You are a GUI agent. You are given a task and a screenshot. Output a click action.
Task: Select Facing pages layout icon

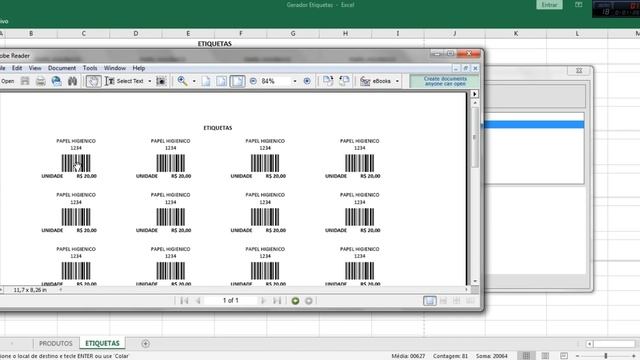[x=470, y=301]
